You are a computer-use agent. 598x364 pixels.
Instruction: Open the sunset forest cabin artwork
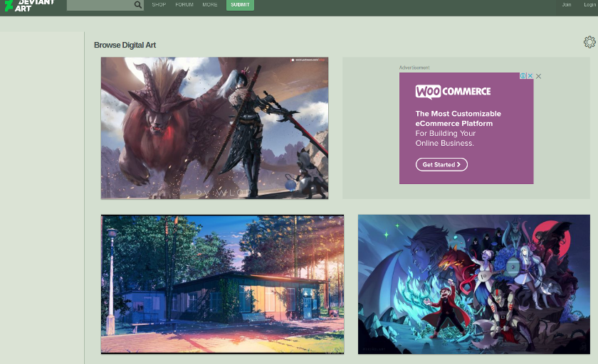pos(222,284)
